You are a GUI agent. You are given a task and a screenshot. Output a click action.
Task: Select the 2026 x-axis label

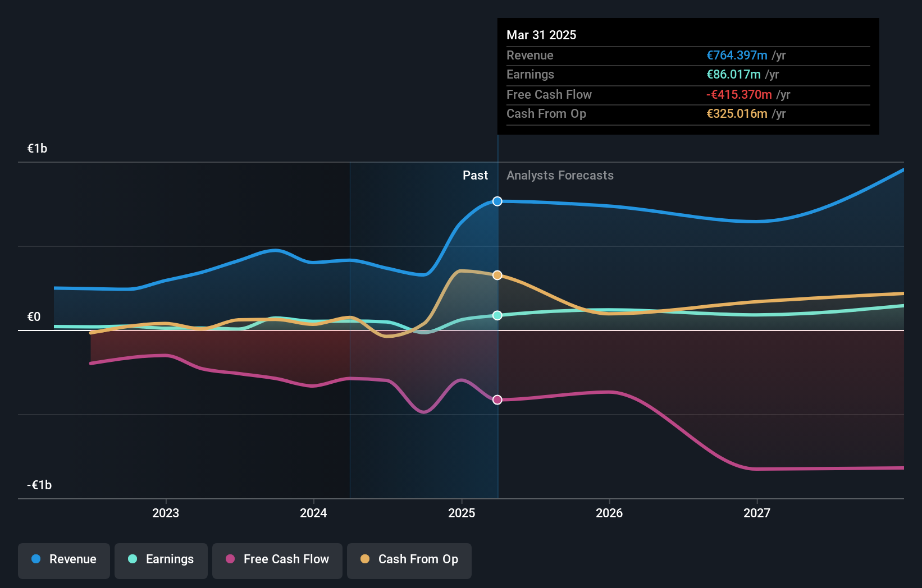click(609, 513)
